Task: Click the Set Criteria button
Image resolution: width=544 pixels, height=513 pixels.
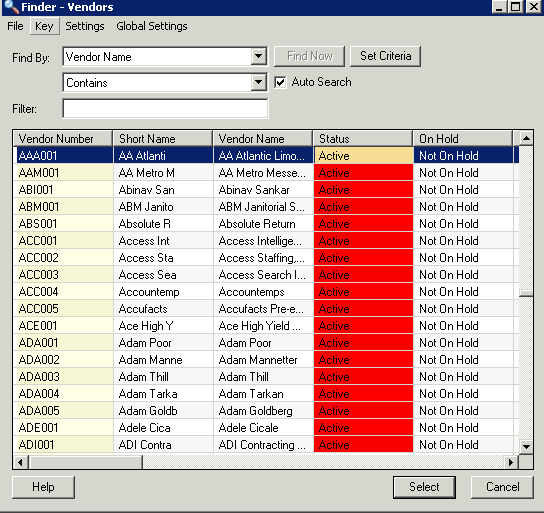Action: pos(385,56)
